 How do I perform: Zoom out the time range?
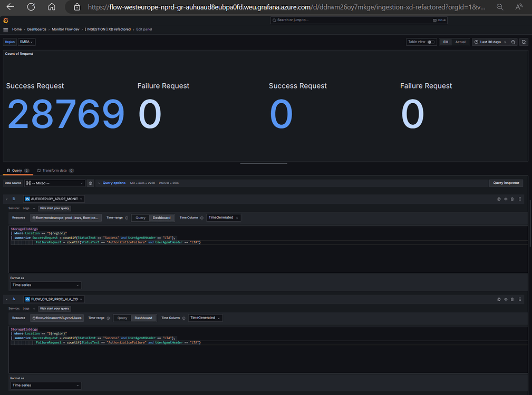coord(514,42)
